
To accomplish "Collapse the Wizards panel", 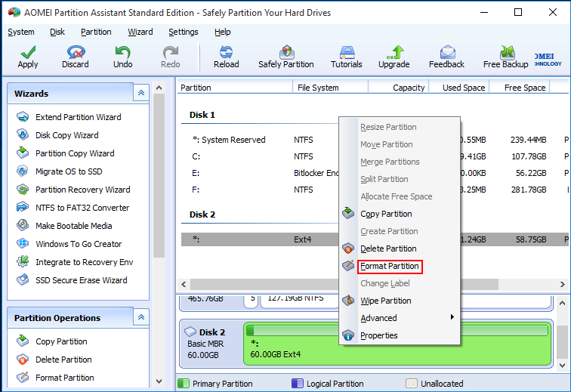I will (x=141, y=93).
